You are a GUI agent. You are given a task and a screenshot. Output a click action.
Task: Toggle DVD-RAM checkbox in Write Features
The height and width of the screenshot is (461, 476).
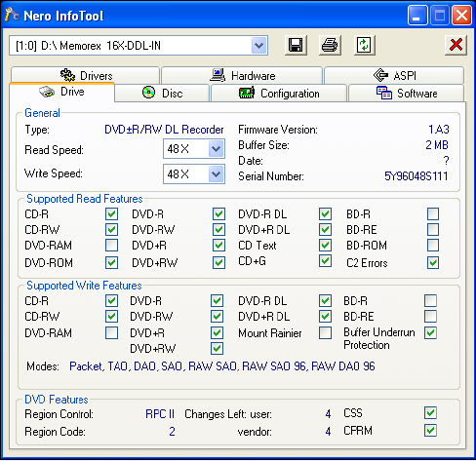pyautogui.click(x=111, y=333)
